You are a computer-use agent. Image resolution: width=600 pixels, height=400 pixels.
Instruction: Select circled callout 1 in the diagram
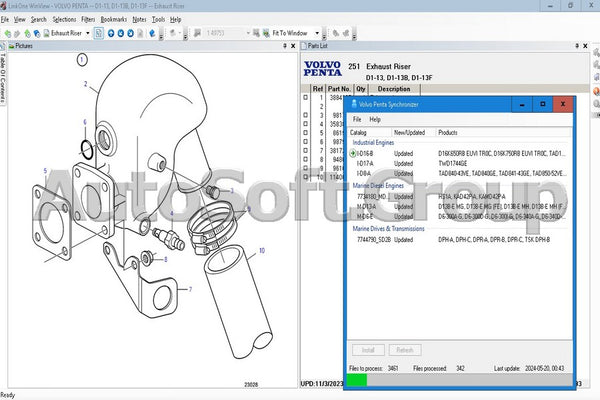point(82,60)
